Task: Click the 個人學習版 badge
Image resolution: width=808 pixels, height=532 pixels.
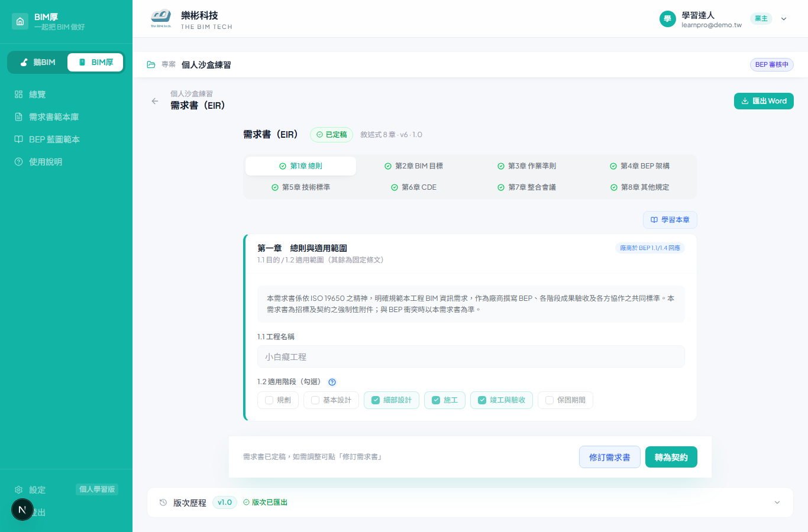Action: (x=97, y=489)
